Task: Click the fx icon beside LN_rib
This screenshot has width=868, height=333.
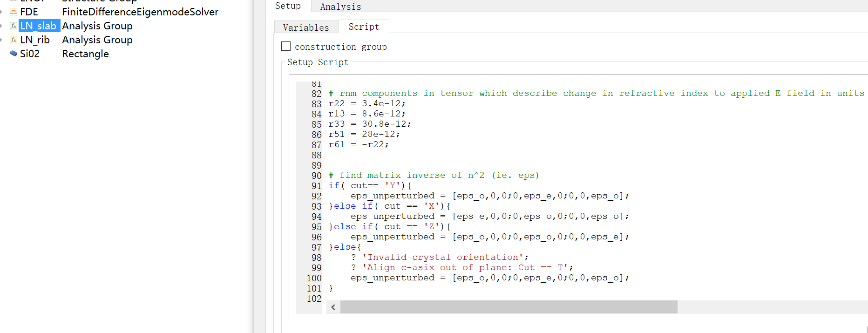Action: coord(14,40)
